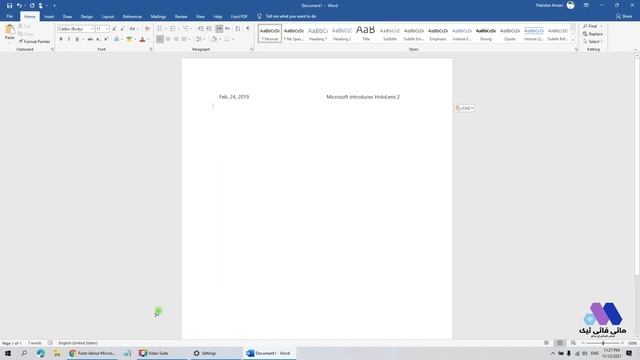Switch to the Draw tab

[x=67, y=17]
